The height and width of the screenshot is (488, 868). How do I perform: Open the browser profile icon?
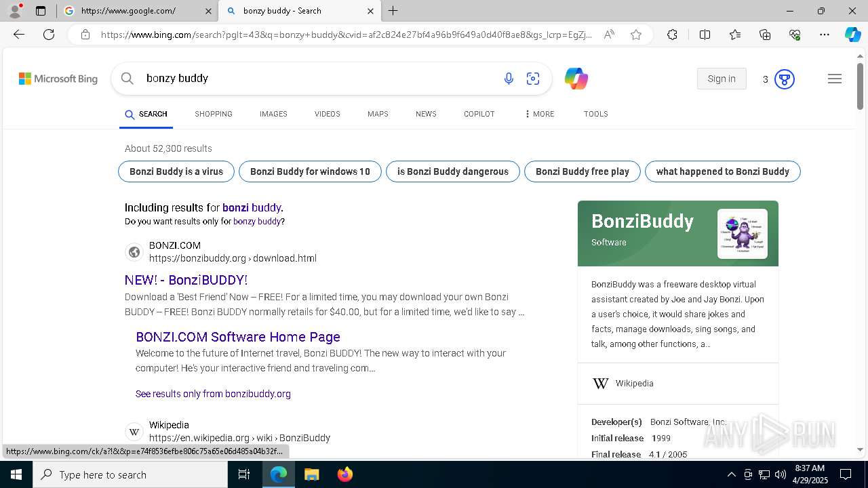pos(14,11)
